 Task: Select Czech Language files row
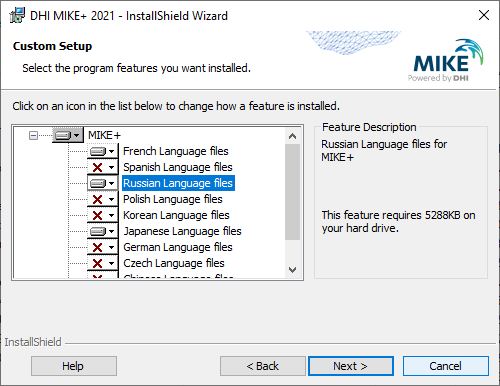[x=174, y=263]
